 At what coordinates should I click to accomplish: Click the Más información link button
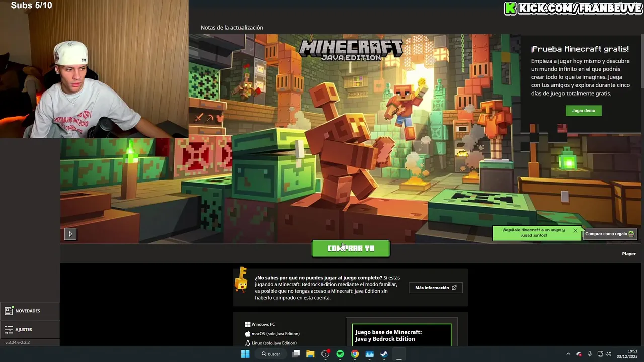click(x=436, y=288)
